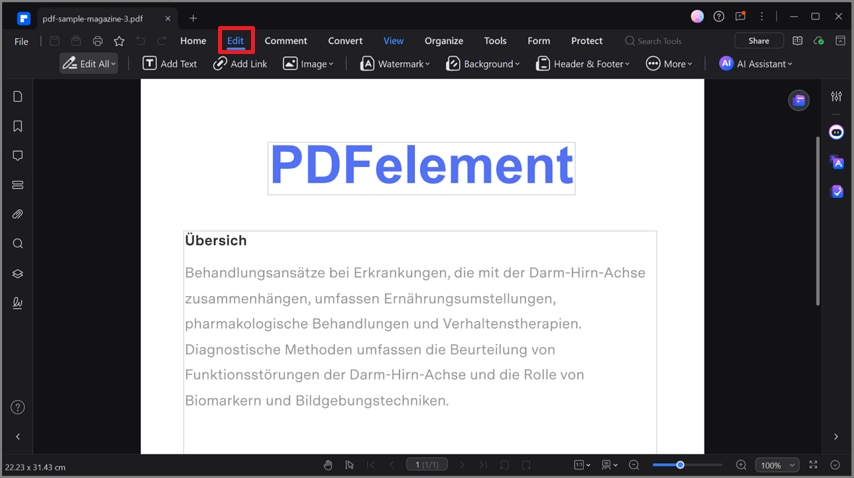The height and width of the screenshot is (478, 854).
Task: Open the translate icon in right sidebar
Action: click(836, 162)
